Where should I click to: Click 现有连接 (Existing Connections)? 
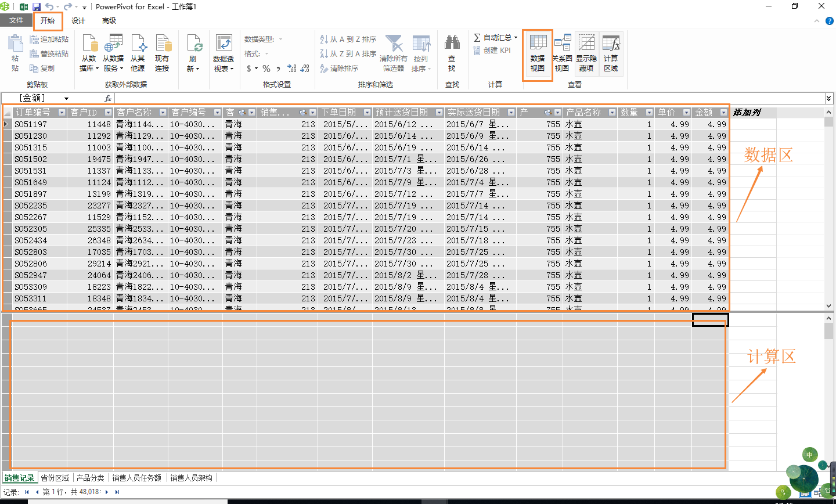162,53
